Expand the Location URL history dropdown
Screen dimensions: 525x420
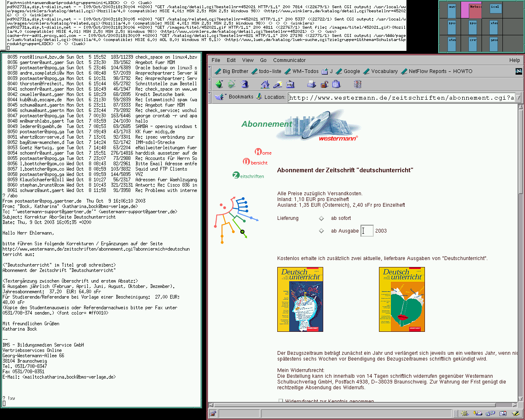[x=518, y=98]
